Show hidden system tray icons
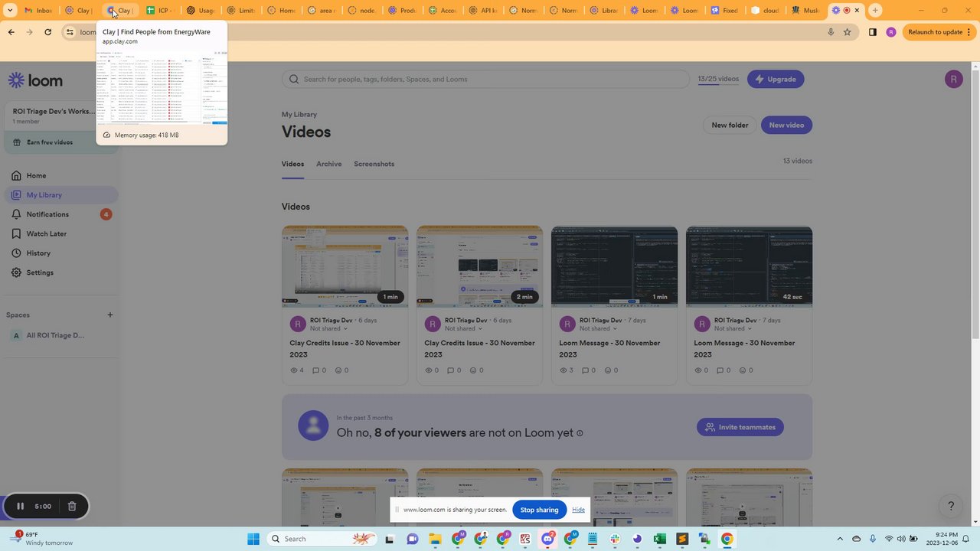The width and height of the screenshot is (980, 551). point(840,539)
